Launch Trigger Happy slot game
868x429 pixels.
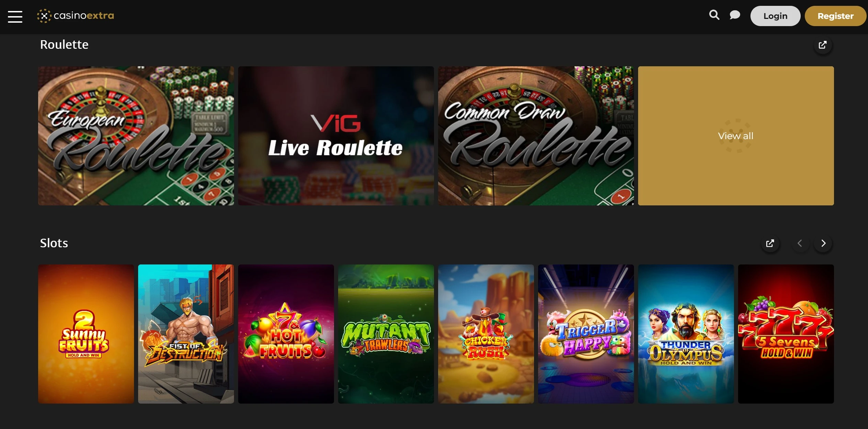pyautogui.click(x=586, y=334)
